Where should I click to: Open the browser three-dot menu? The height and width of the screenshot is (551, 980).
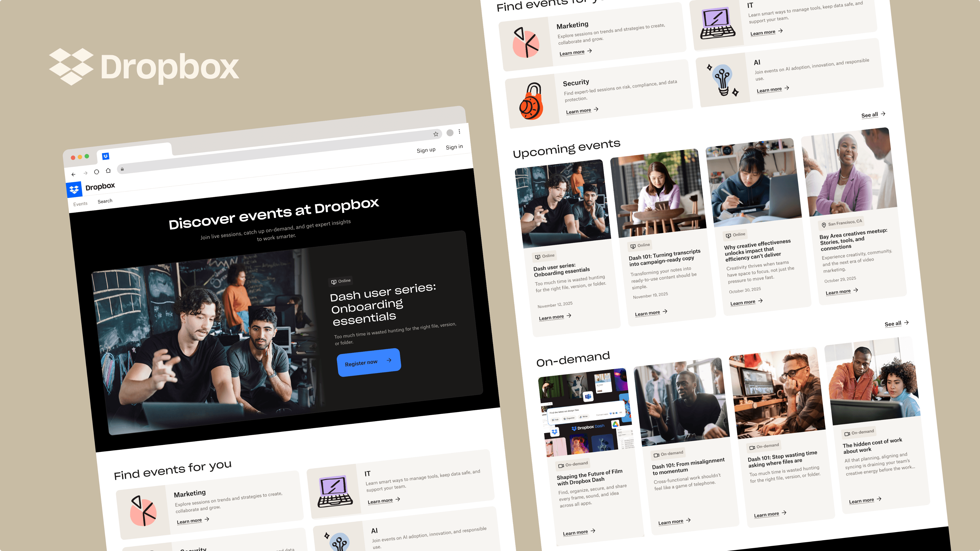(x=459, y=131)
